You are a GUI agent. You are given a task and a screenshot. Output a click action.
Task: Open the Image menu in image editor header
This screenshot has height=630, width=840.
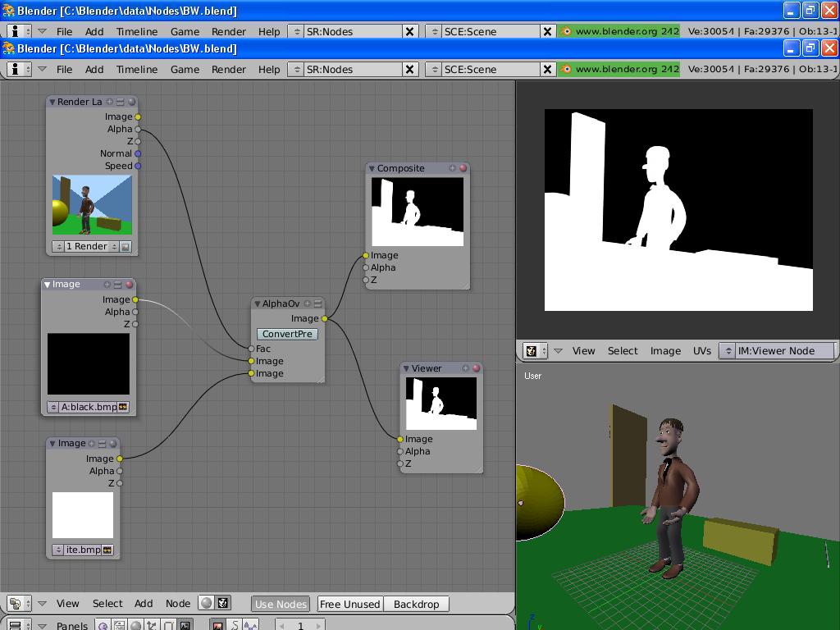point(665,351)
